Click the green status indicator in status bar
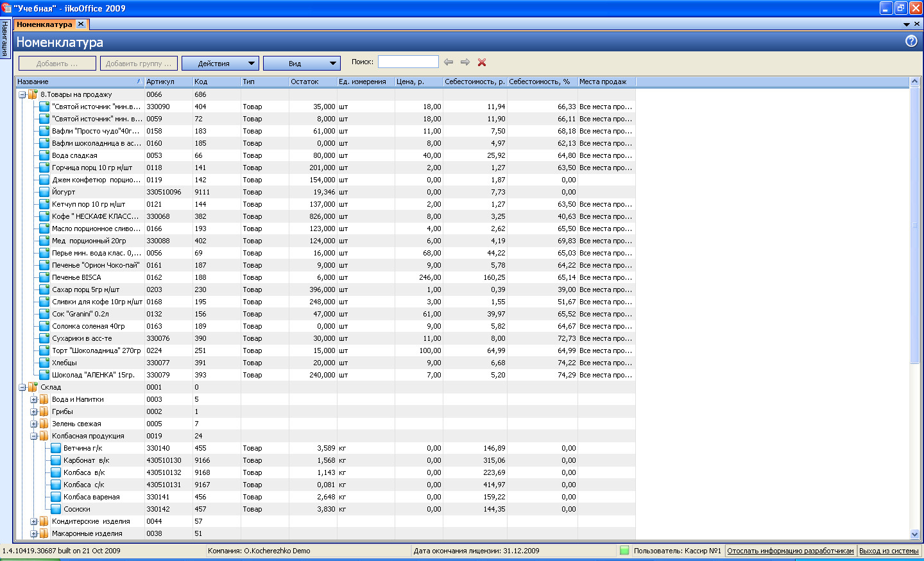Viewport: 924px width, 561px height. point(624,551)
